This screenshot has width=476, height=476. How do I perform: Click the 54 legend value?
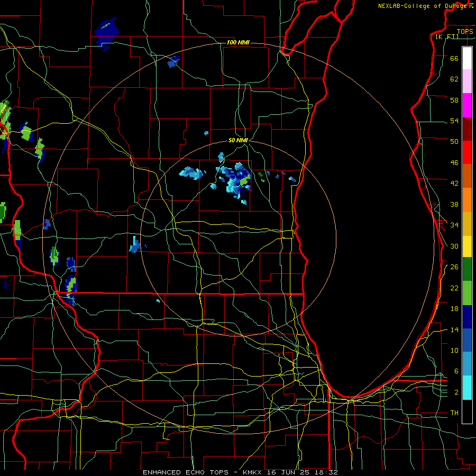click(454, 121)
